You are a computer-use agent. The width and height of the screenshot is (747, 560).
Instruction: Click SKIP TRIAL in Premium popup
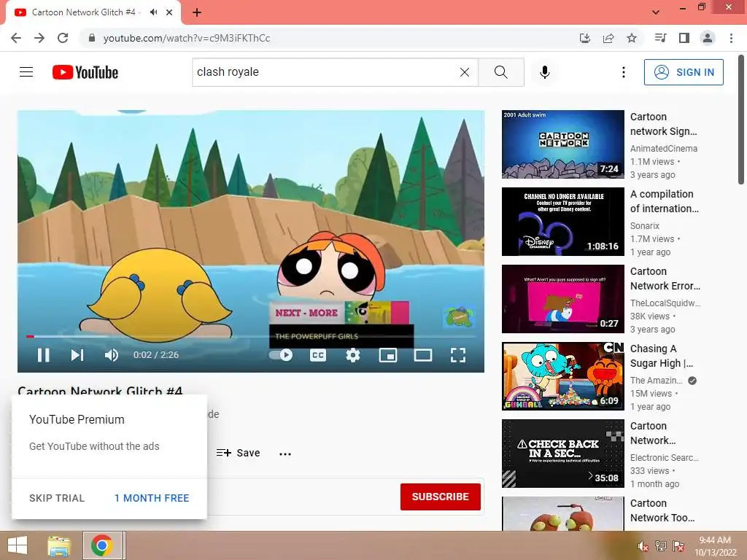pyautogui.click(x=57, y=498)
